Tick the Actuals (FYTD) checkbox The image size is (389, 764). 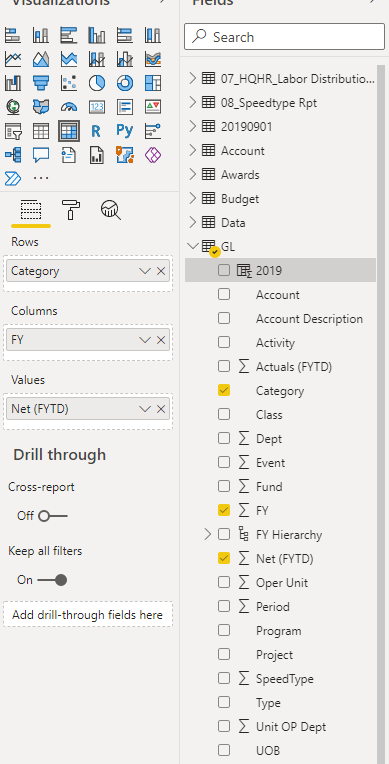[x=224, y=366]
